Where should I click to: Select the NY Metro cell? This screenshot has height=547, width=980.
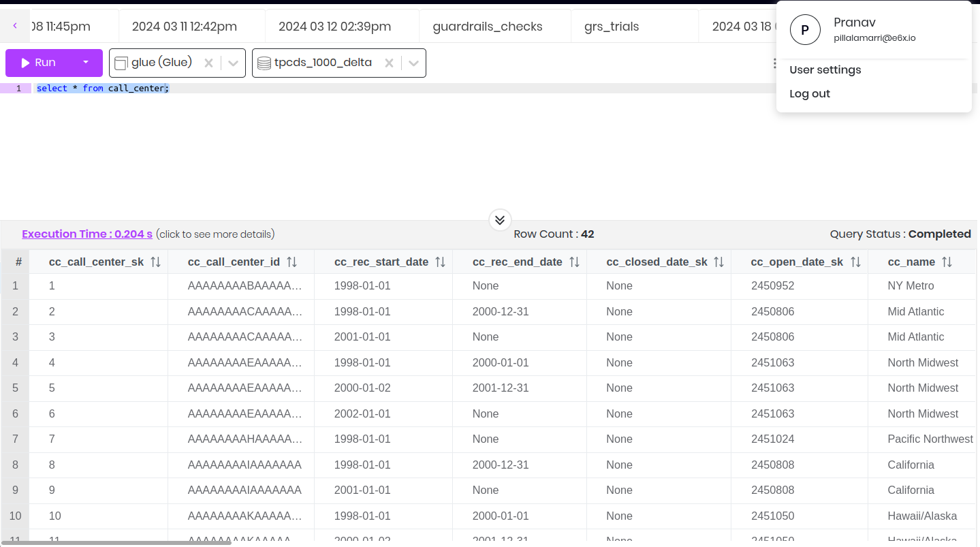coord(911,286)
